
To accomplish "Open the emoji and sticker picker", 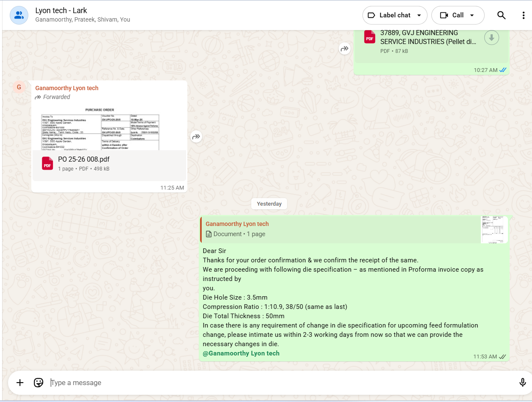I will pos(38,383).
